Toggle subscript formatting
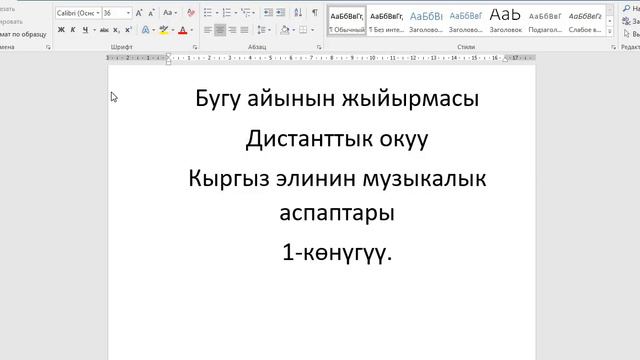 [116, 30]
